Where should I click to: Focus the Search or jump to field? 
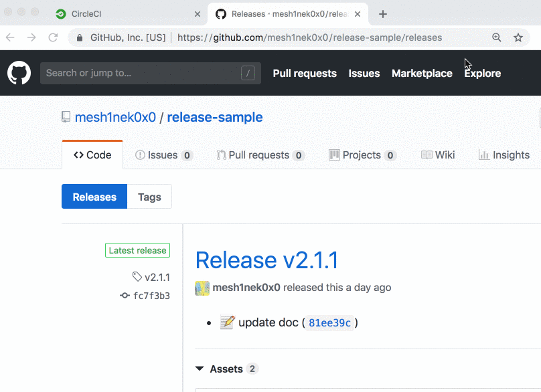tap(151, 73)
